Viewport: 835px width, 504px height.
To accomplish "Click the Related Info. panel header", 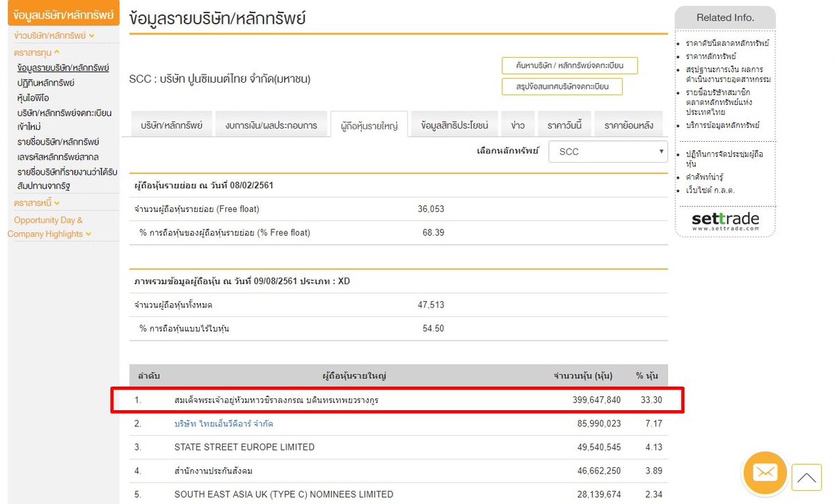I will pyautogui.click(x=725, y=17).
